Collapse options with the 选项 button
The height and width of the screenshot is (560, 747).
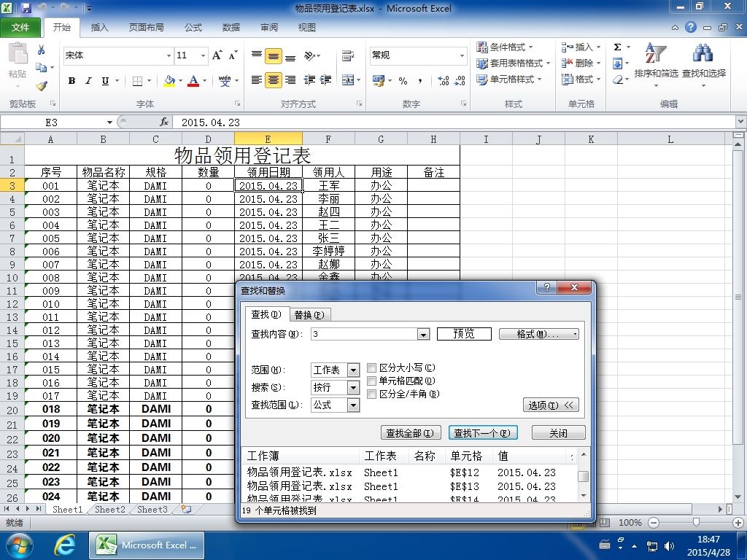pyautogui.click(x=551, y=405)
